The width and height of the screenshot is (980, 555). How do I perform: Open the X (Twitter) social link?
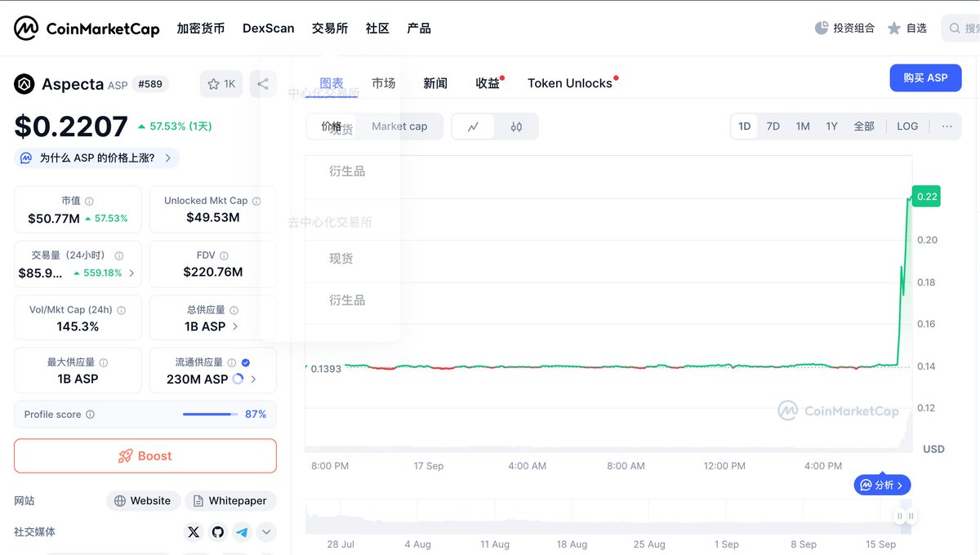(194, 532)
